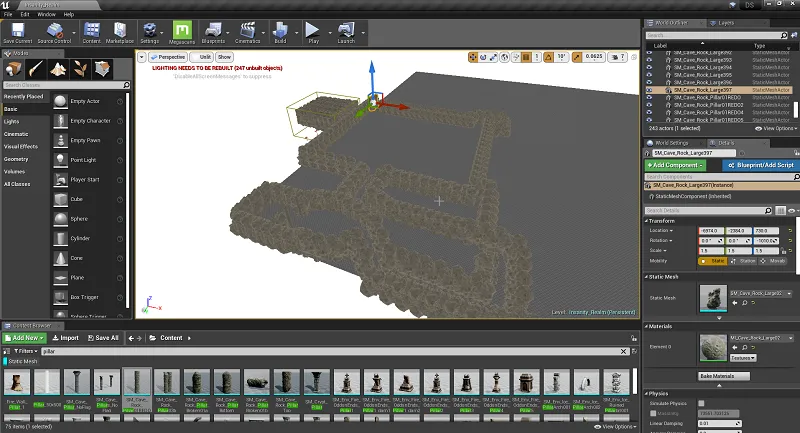Toggle visibility of SM_Cave_Rock_Pillar01REDO2
Screen dimensions: 800x433
[649, 105]
